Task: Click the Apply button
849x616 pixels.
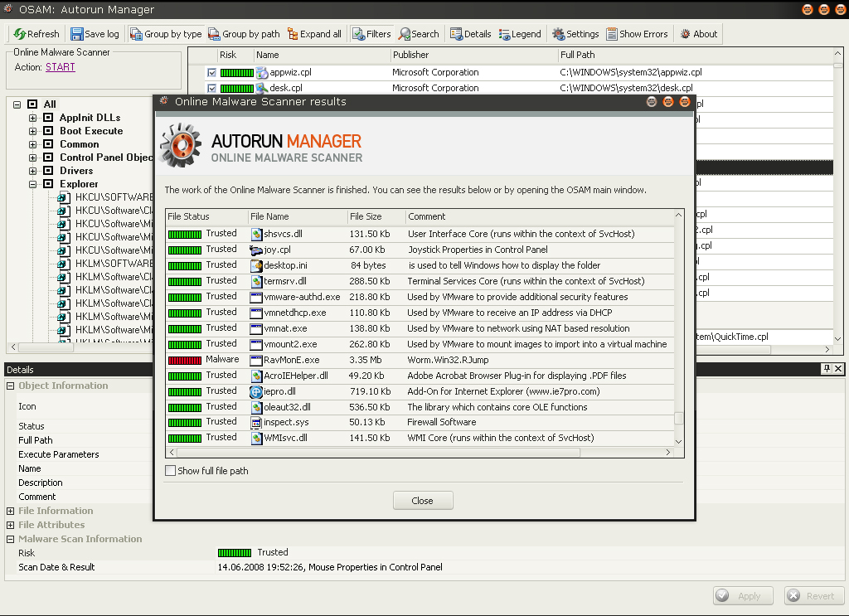Action: pyautogui.click(x=743, y=595)
